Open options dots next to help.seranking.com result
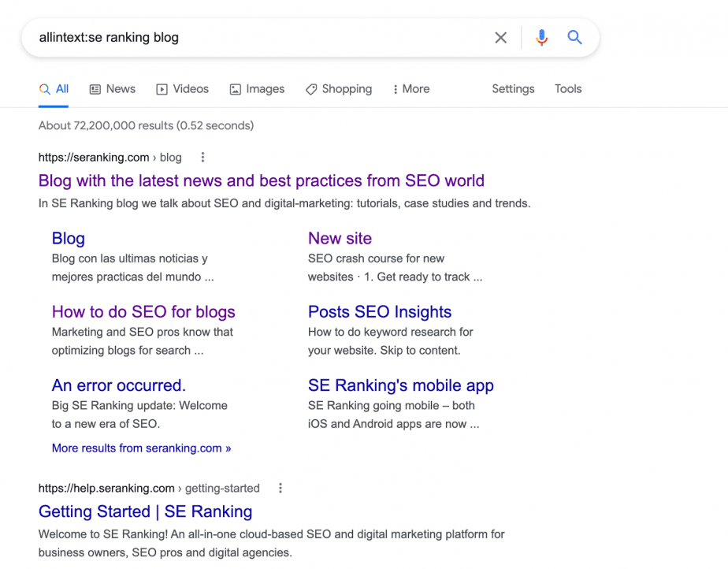Viewport: 728px width, 569px height. pyautogui.click(x=280, y=488)
